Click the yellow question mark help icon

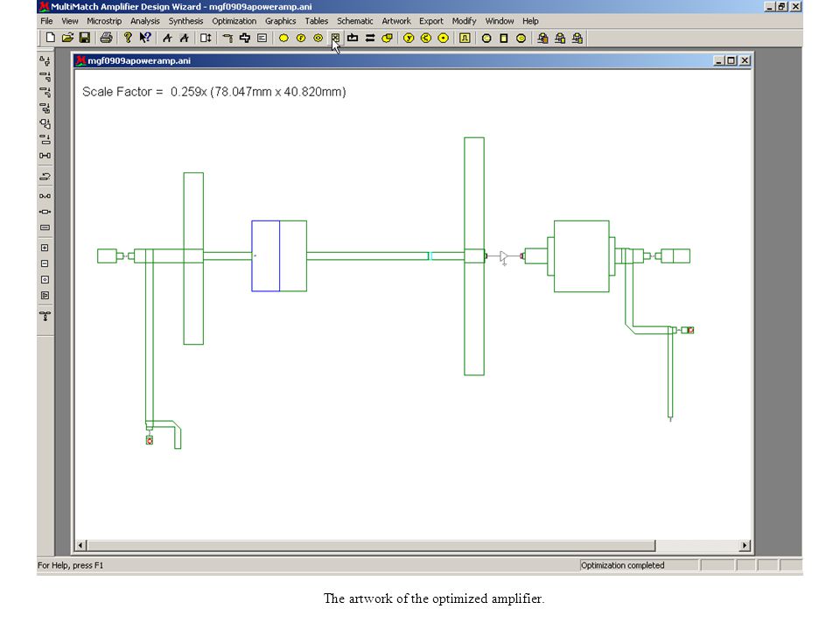(x=128, y=38)
